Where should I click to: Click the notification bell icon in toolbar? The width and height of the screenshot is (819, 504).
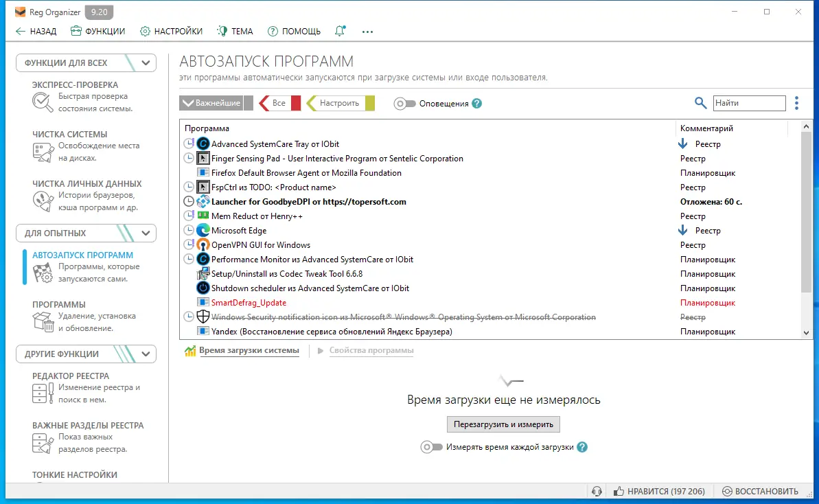[x=340, y=31]
